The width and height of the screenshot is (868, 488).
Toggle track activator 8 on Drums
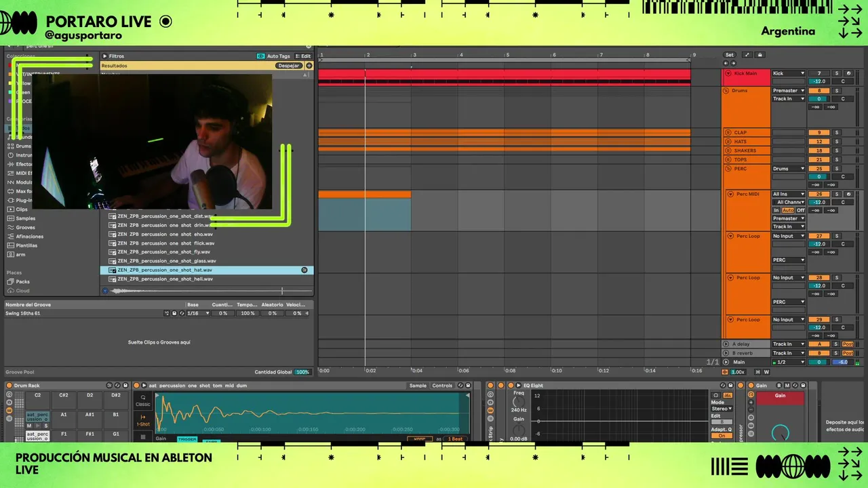819,90
